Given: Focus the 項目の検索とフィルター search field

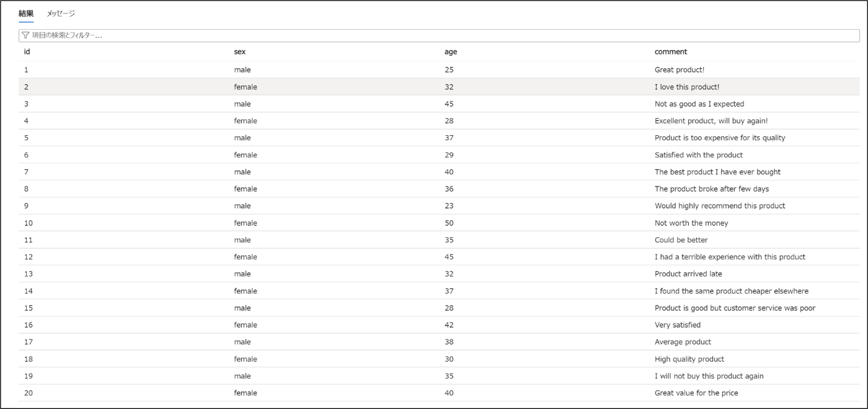Looking at the screenshot, I should [x=439, y=35].
